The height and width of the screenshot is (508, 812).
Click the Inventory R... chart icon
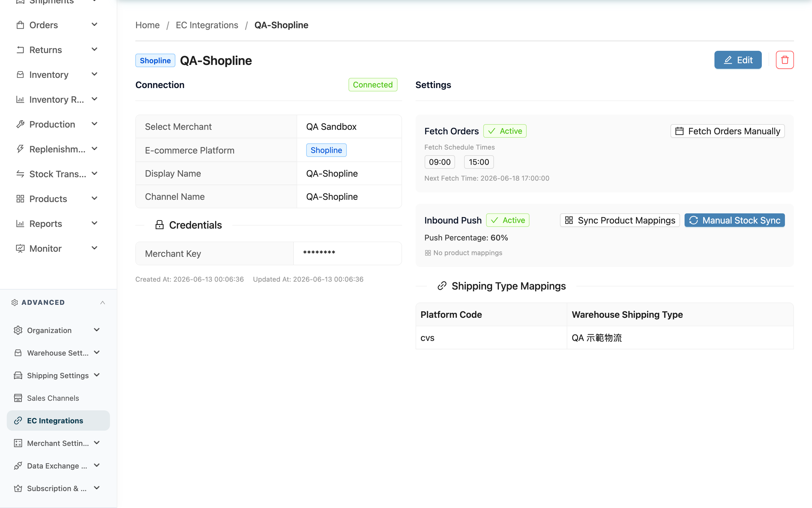tap(20, 99)
